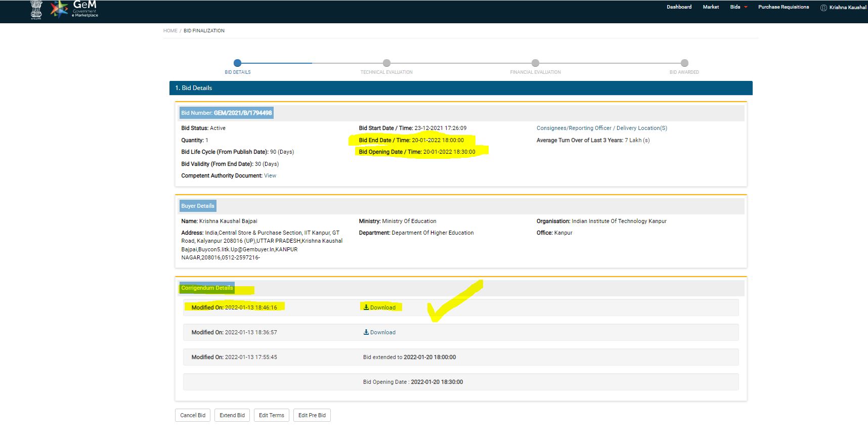This screenshot has height=444, width=868.
Task: Open Consignees/Reporting Officer / Delivery Location(S) link
Action: (601, 128)
